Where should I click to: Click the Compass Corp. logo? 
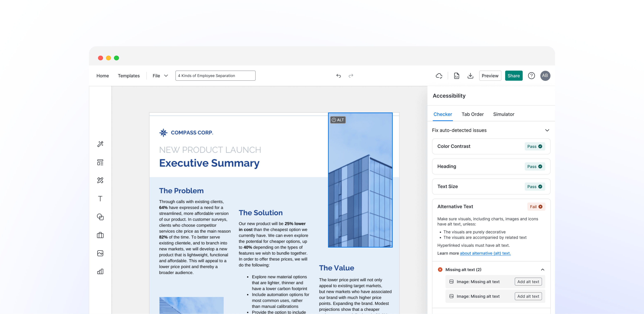point(186,133)
